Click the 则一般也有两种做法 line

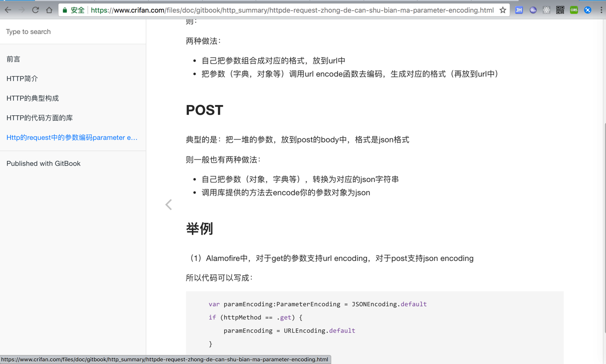coord(224,159)
